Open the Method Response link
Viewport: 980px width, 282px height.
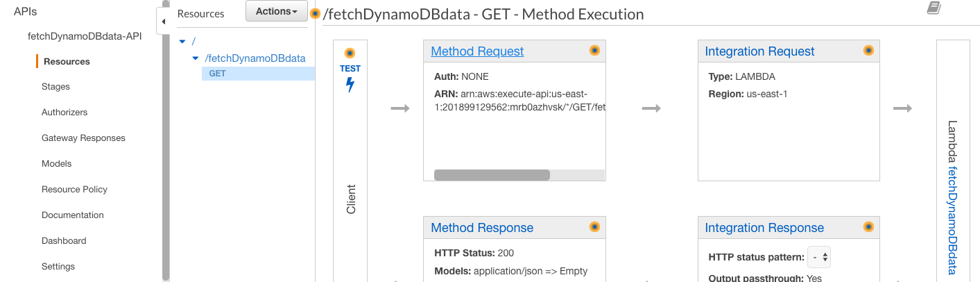(x=482, y=228)
